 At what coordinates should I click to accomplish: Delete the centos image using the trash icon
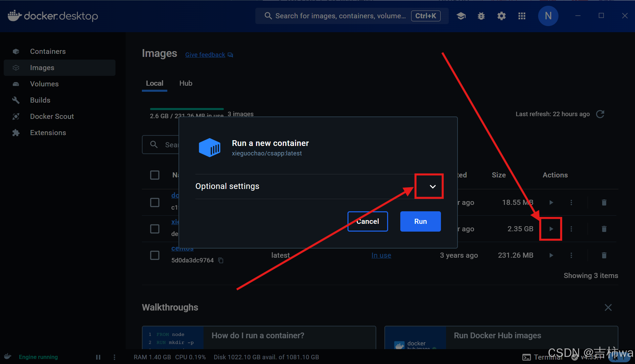[604, 255]
